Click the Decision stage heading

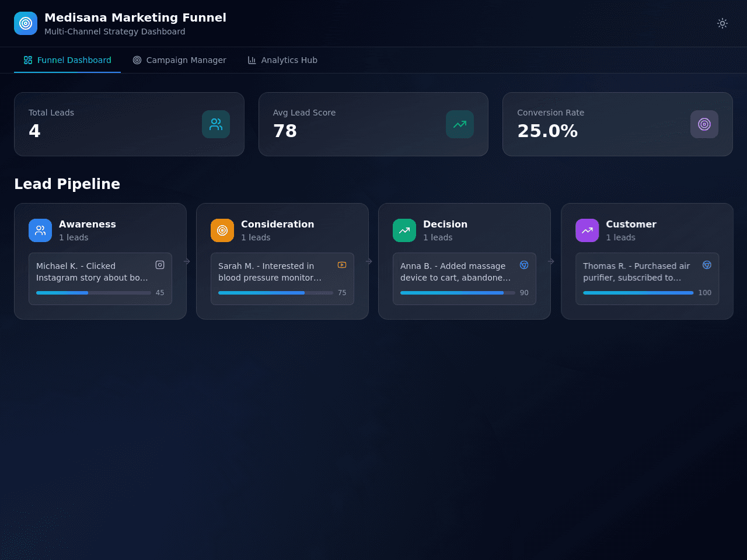click(x=445, y=224)
